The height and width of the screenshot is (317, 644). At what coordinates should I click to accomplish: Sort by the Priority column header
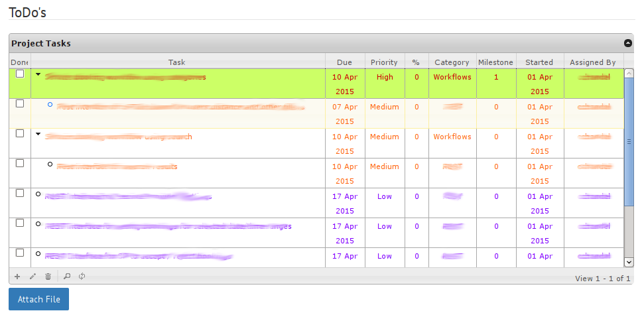(x=384, y=62)
